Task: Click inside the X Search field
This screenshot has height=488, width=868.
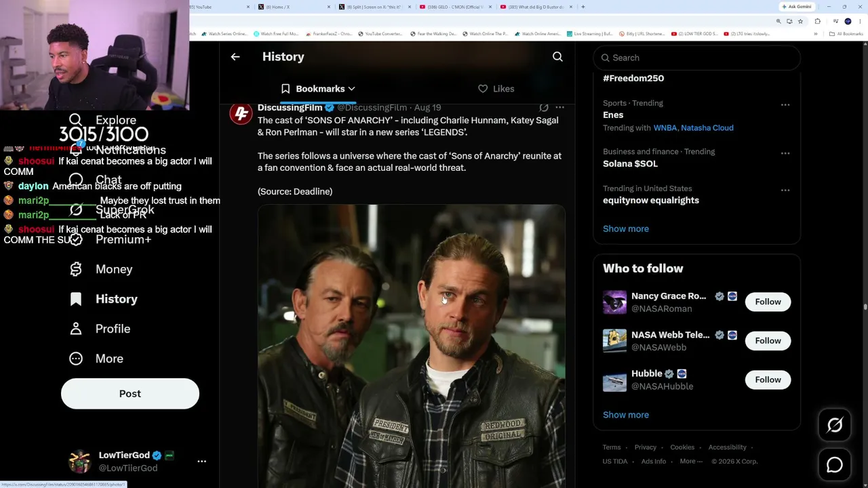Action: pyautogui.click(x=697, y=58)
